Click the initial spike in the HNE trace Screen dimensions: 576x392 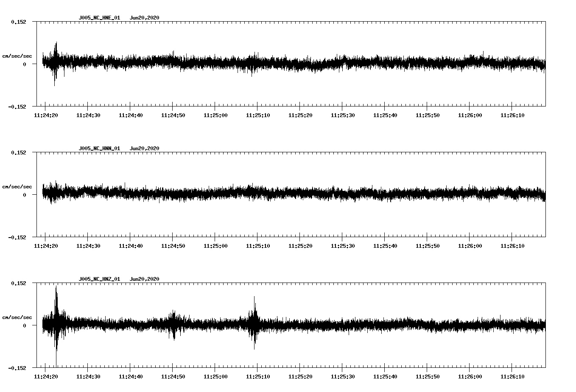point(55,64)
